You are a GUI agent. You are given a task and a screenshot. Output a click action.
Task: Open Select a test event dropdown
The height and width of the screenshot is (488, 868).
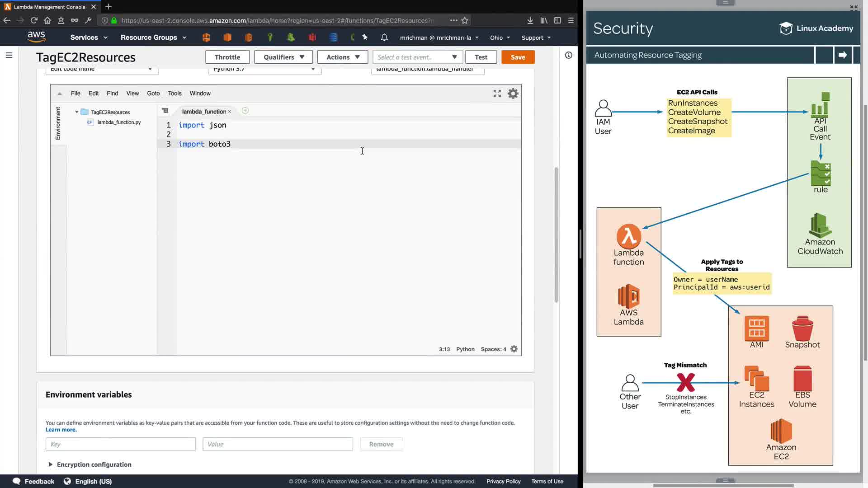pyautogui.click(x=417, y=57)
